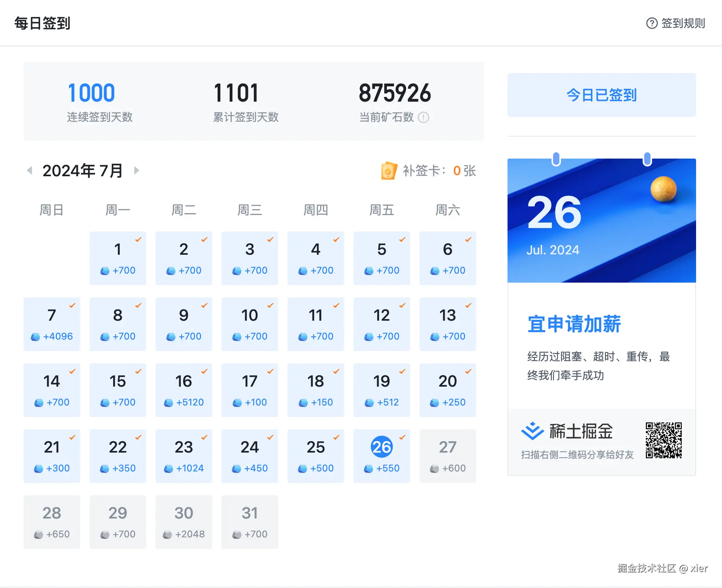The image size is (722, 588).
Task: Click the gray ore icon on July 30
Action: (x=168, y=534)
